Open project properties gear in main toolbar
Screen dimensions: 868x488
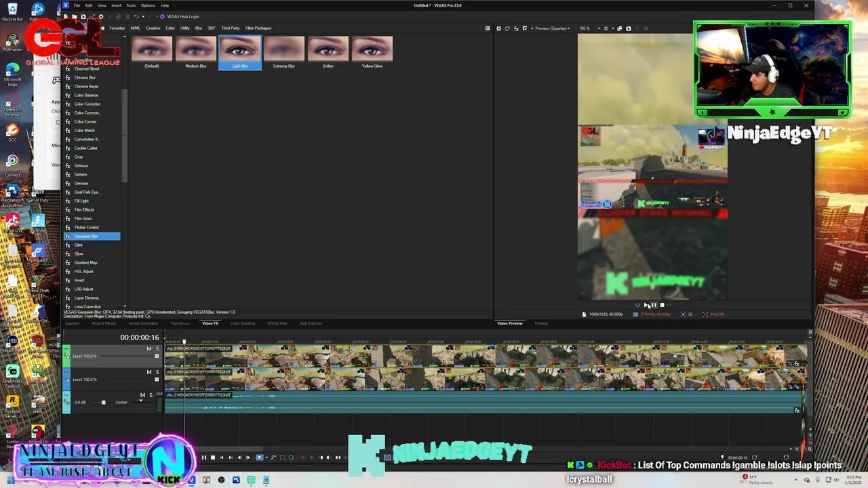pos(101,16)
